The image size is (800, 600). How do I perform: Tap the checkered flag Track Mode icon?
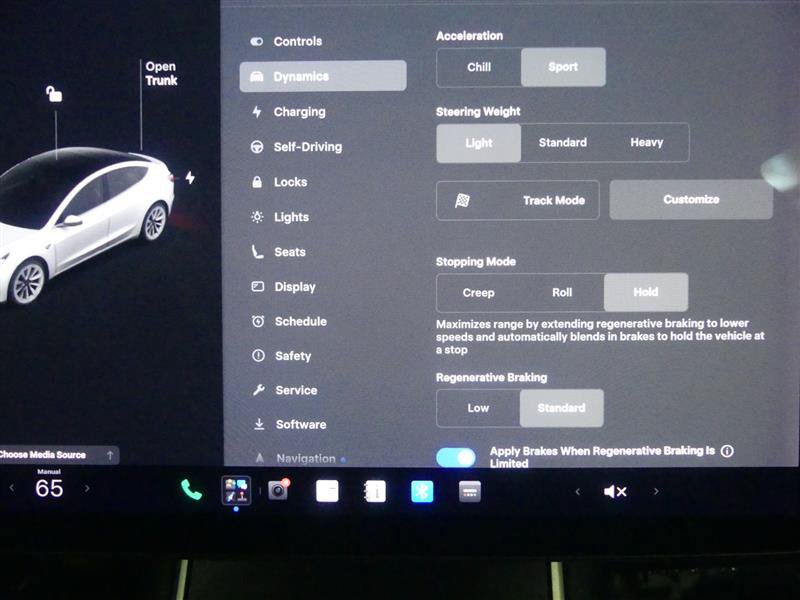coord(462,201)
